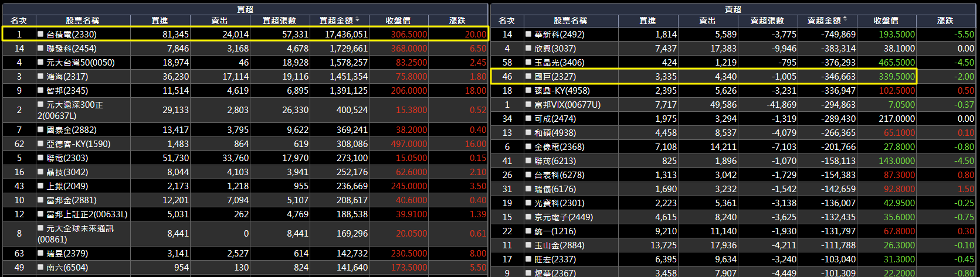Screen dimensions: 980x277
Task: Click 買進 header in the 賣超 table
Action: point(647,20)
